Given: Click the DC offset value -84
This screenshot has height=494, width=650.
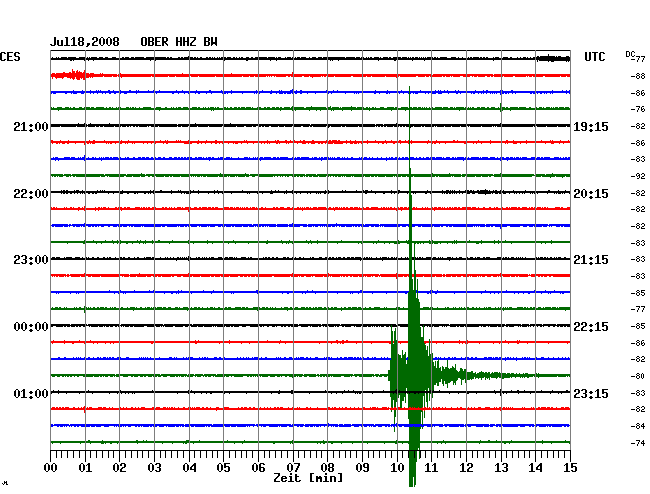Looking at the screenshot, I should coord(638,426).
